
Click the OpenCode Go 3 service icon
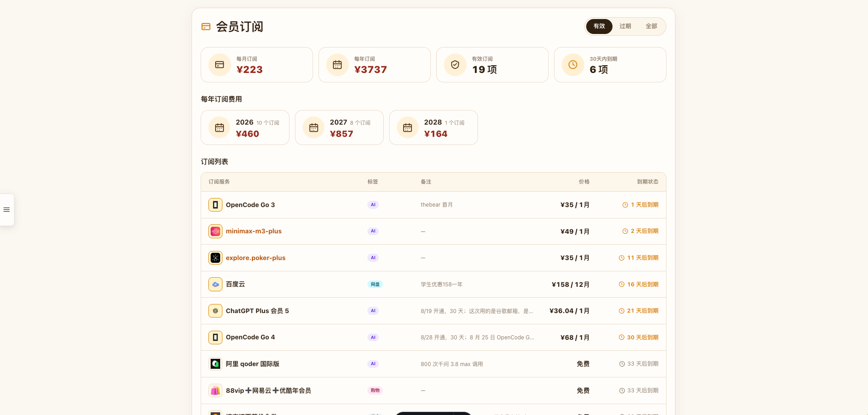coord(216,205)
